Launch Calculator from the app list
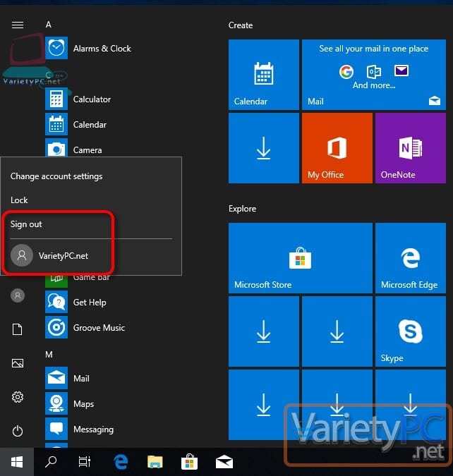This screenshot has height=476, width=453. [x=92, y=99]
